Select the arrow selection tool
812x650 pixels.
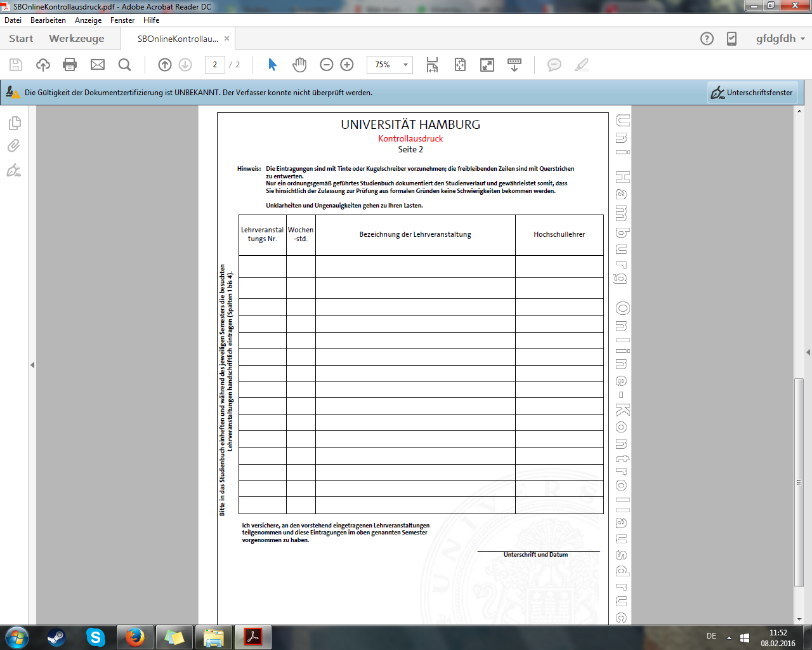pos(273,65)
